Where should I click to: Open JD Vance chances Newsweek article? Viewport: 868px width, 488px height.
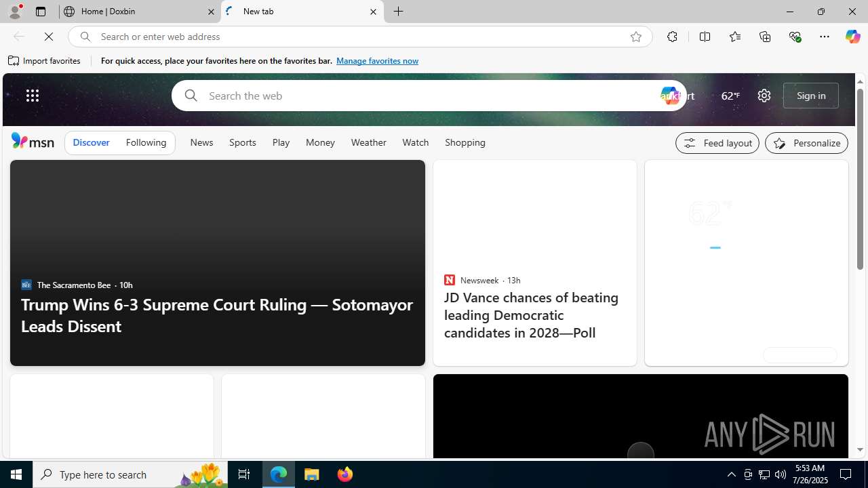[531, 315]
